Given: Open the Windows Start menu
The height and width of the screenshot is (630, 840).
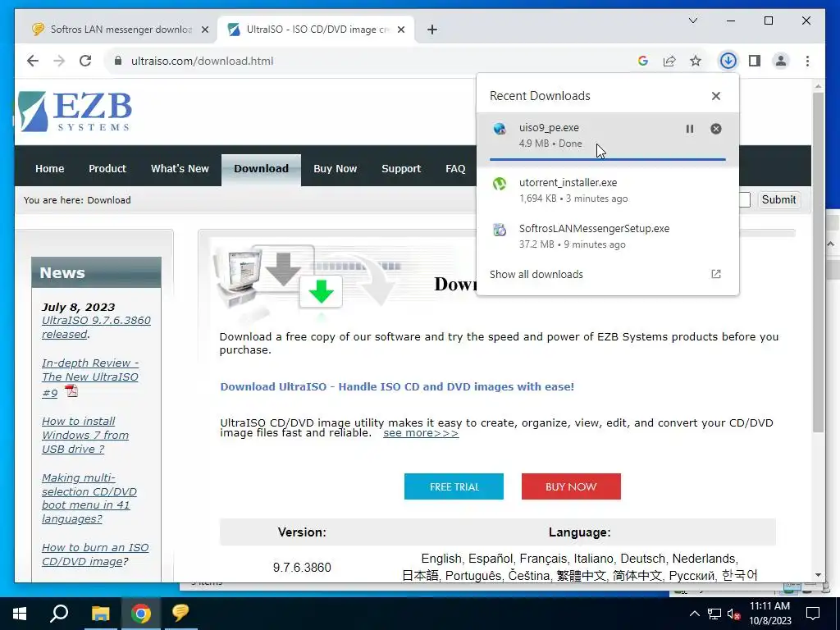Looking at the screenshot, I should (20, 614).
